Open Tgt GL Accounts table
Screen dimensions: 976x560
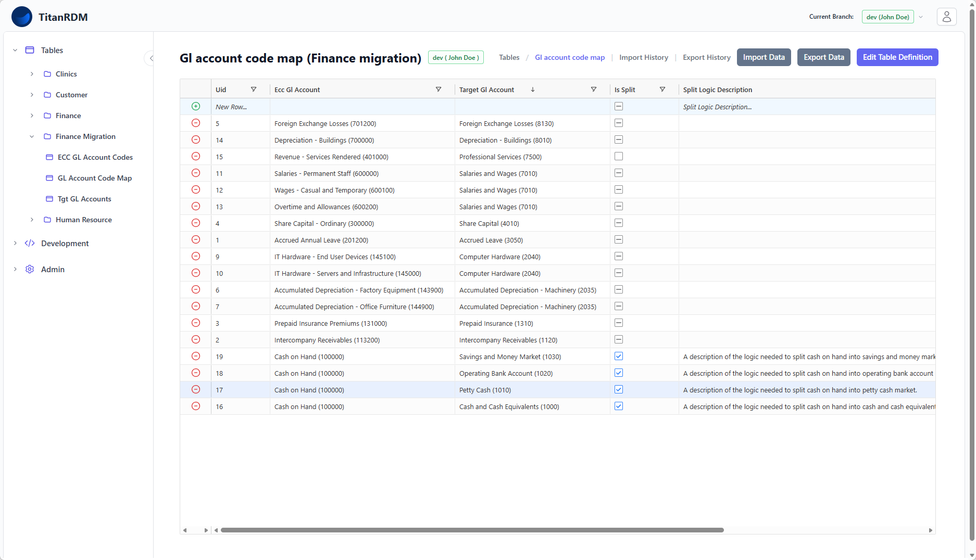pyautogui.click(x=84, y=199)
